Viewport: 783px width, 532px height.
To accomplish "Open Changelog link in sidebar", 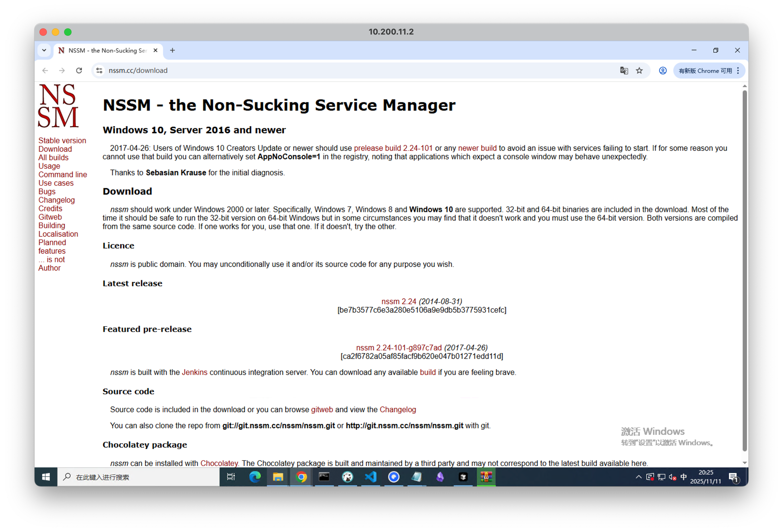I will 56,200.
